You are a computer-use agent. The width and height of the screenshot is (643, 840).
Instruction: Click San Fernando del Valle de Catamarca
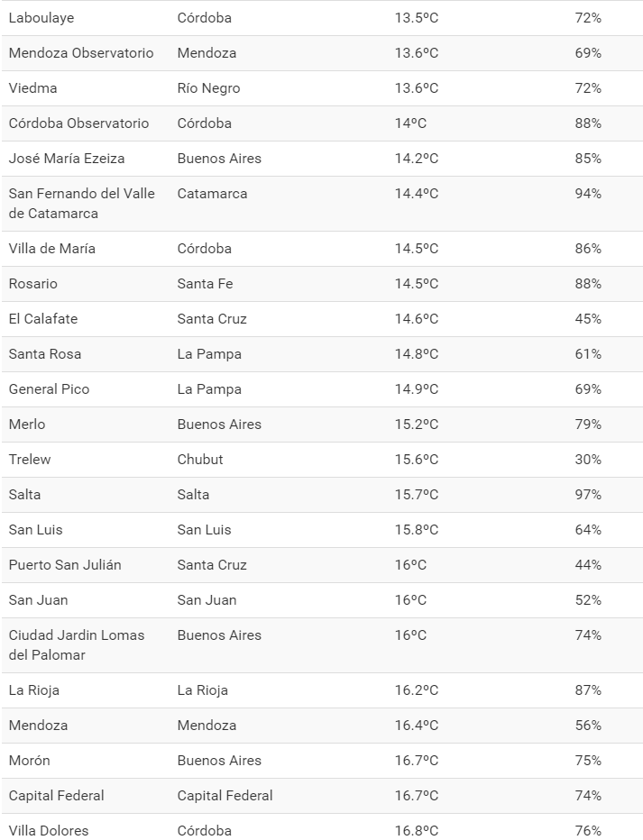click(81, 204)
